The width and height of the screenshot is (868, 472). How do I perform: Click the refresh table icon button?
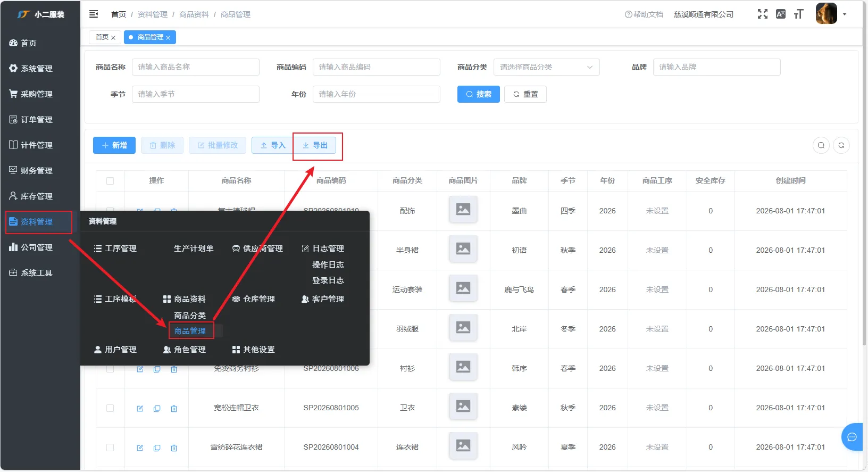click(x=841, y=145)
